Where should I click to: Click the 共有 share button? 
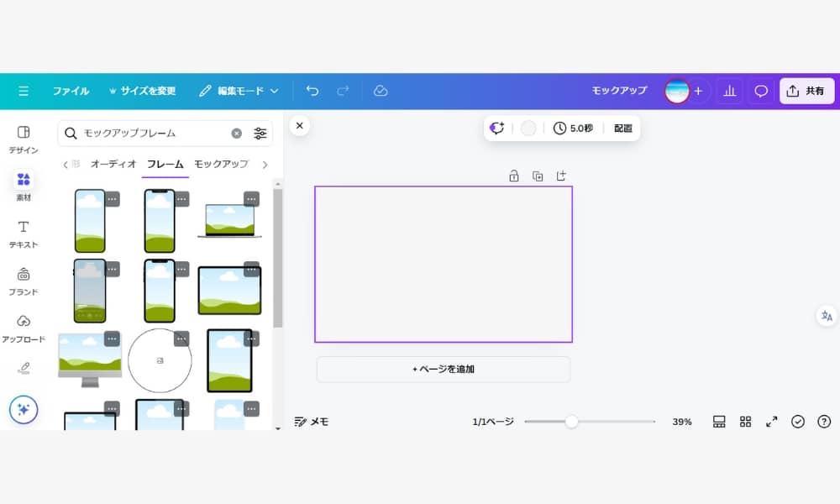point(806,91)
